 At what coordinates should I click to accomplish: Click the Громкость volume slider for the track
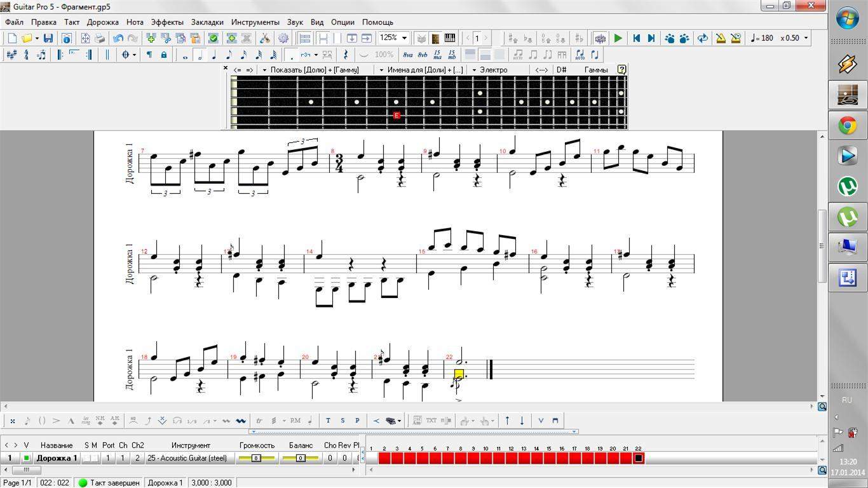point(257,458)
